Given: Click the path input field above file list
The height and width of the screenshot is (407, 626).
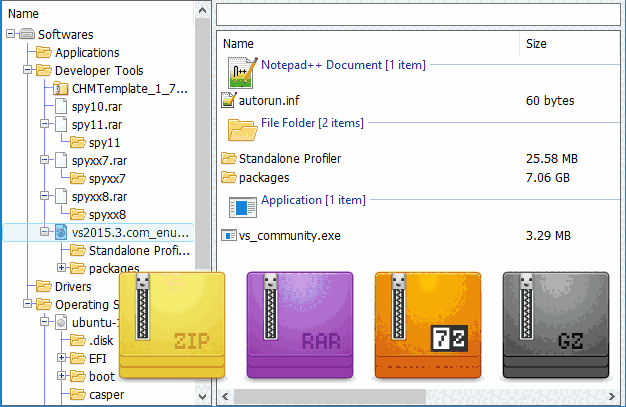Looking at the screenshot, I should 418,14.
